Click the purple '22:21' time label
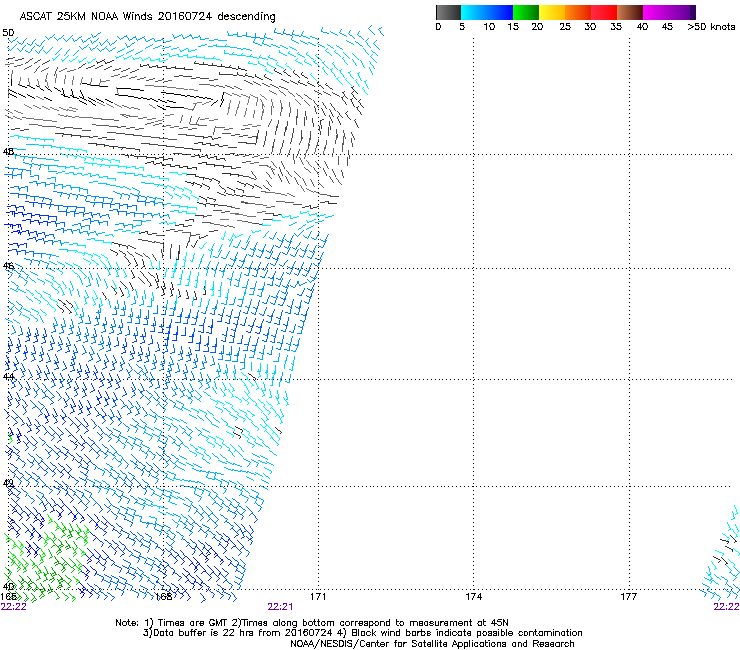 (280, 607)
